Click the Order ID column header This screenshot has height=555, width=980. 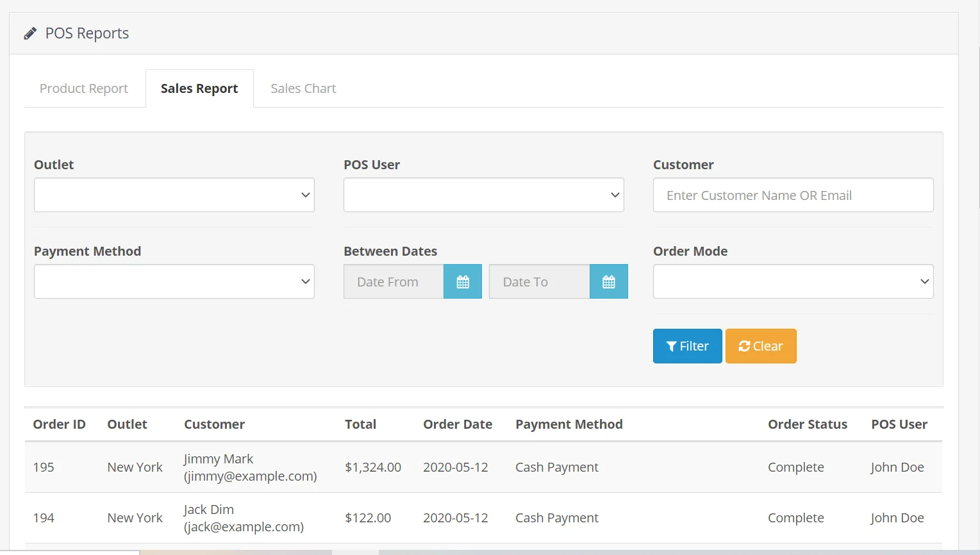click(60, 424)
